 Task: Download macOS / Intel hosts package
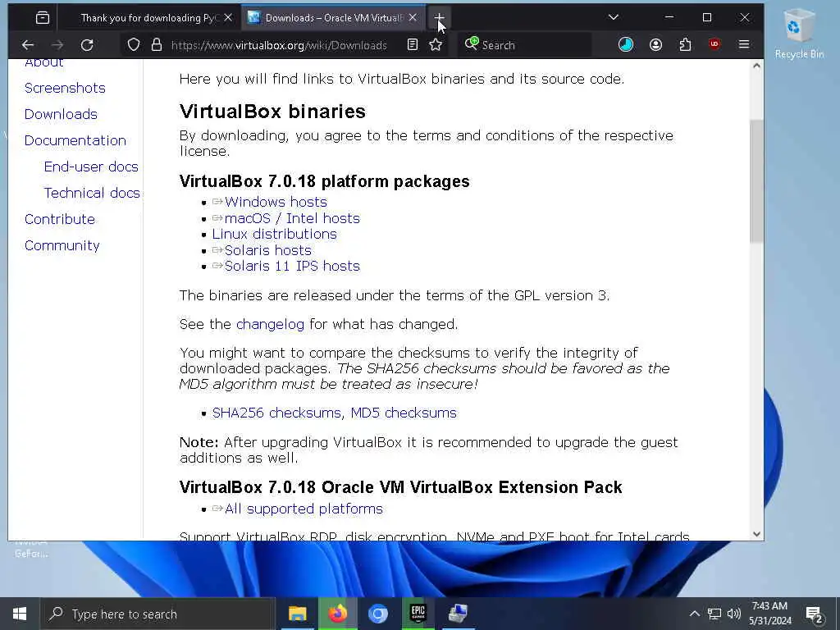point(292,218)
